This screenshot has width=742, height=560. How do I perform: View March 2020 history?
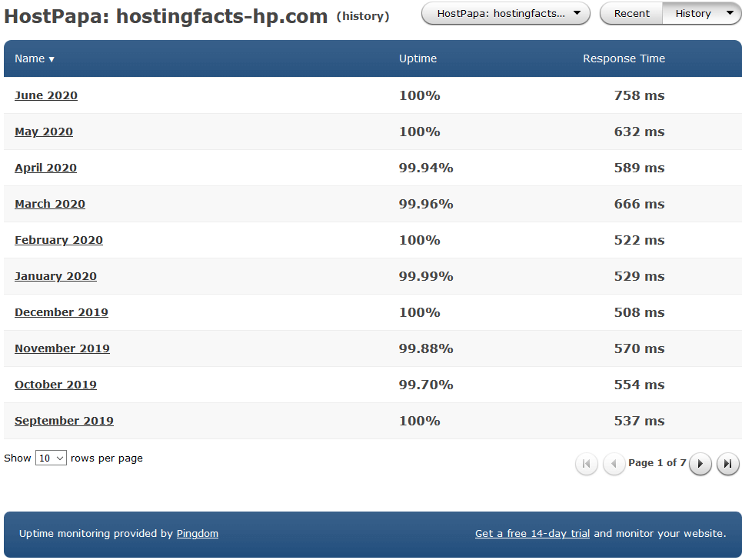50,204
